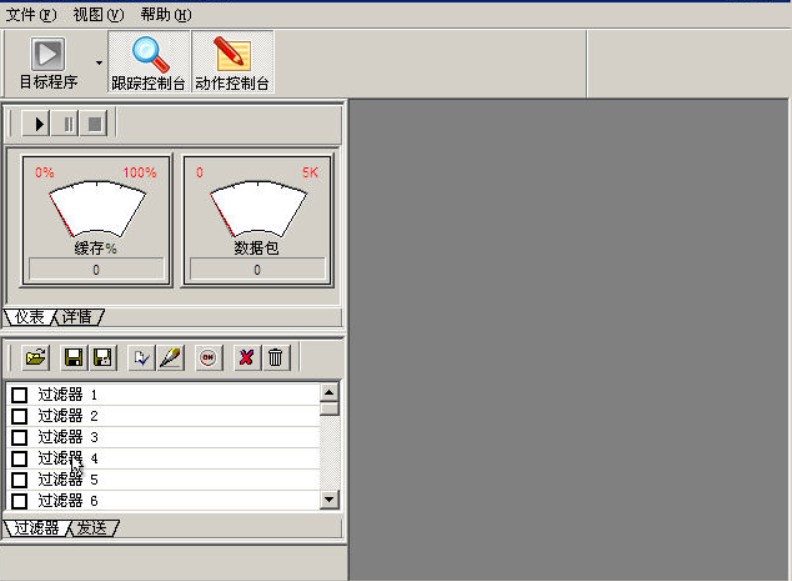Switch to the 详情 tab

[78, 317]
